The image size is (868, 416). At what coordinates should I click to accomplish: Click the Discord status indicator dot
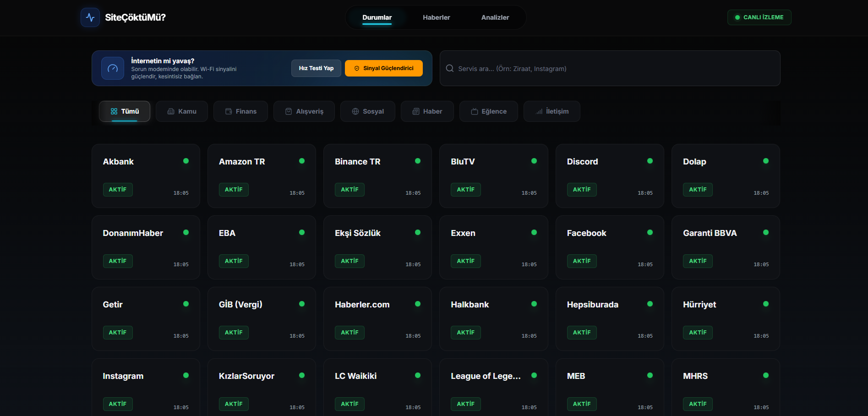point(650,161)
